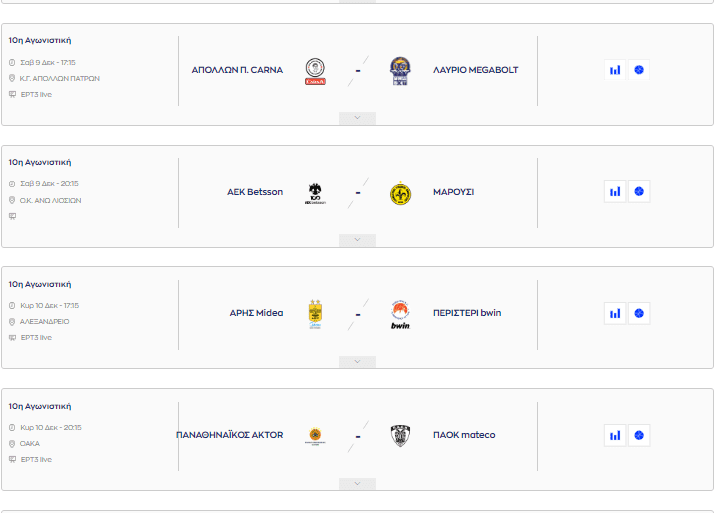714x513 pixels.
Task: Expand the Aris–Peristeri match card
Action: point(357,362)
